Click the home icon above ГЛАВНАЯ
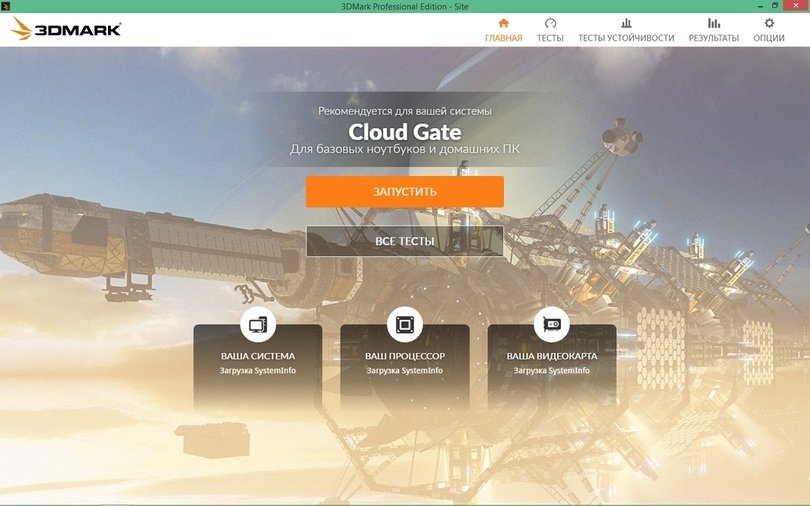The image size is (810, 506). coord(503,23)
